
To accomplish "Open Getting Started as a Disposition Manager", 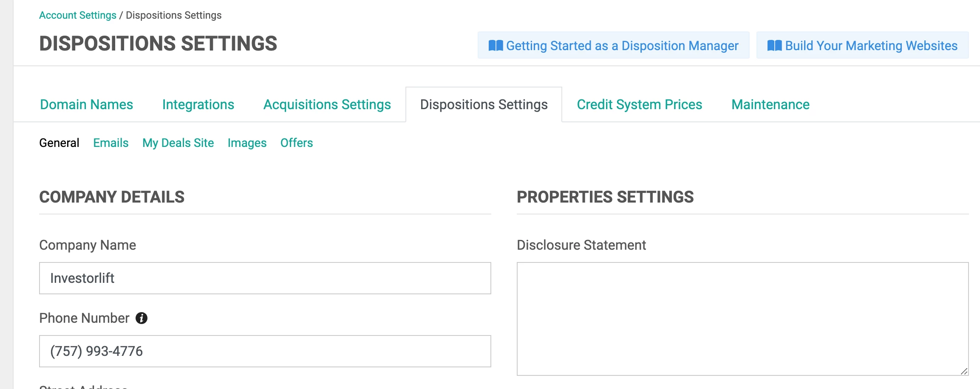I will 622,45.
